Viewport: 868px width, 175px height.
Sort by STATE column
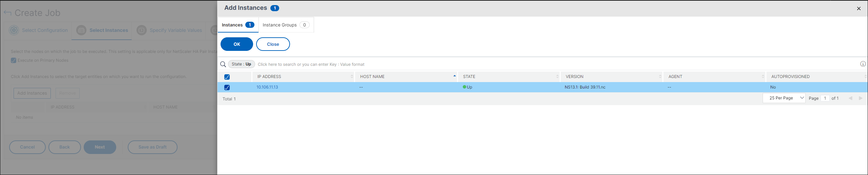[x=509, y=77]
